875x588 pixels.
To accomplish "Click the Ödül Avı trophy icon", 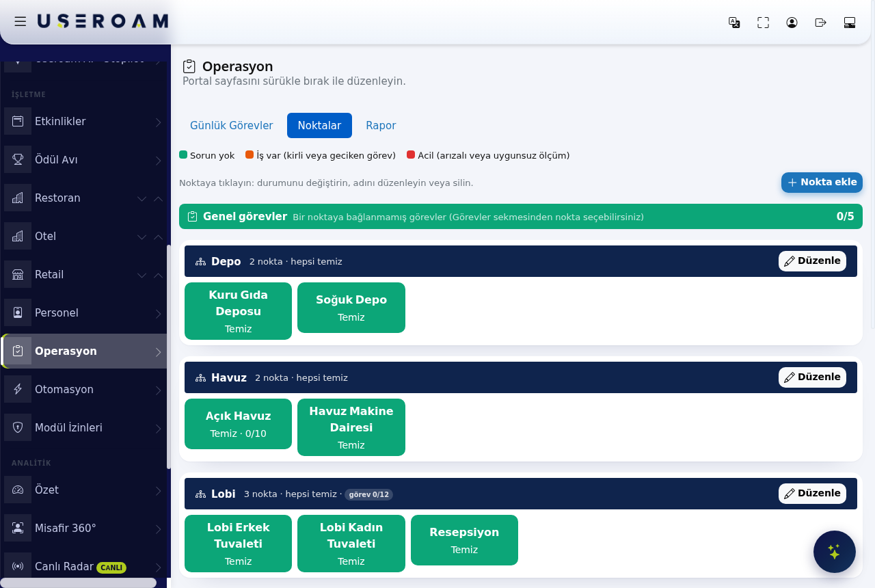I will point(18,159).
